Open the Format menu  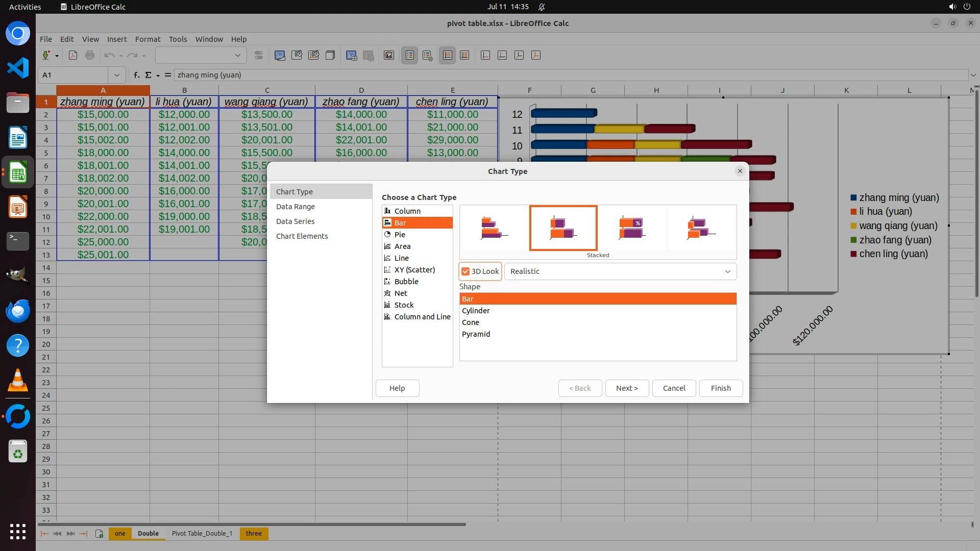(148, 39)
